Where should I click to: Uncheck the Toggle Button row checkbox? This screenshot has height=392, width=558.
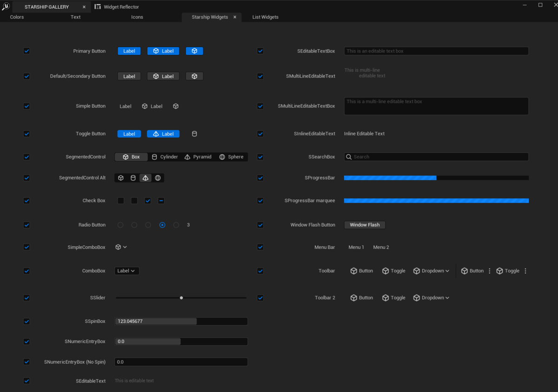pyautogui.click(x=27, y=134)
